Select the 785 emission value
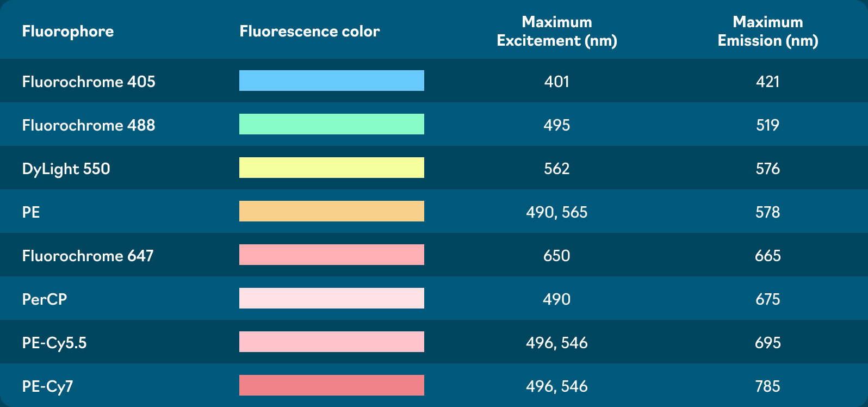Screen dimensions: 868x407 767,386
